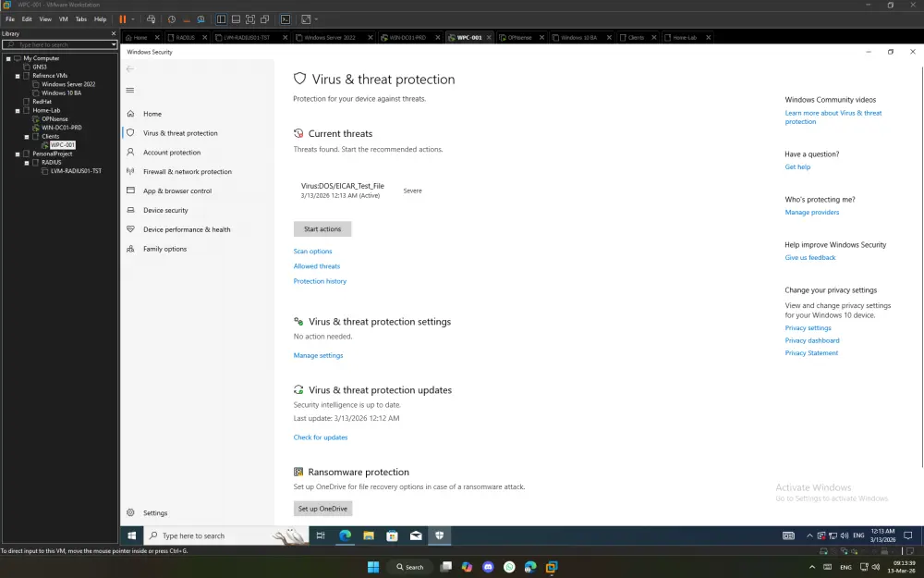924x578 pixels.
Task: Open the Edit menu
Action: click(x=27, y=18)
